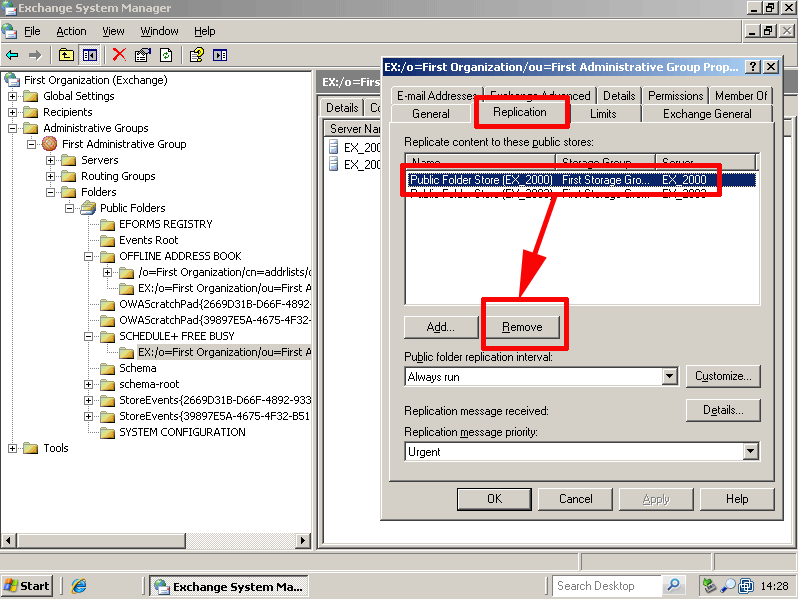
Task: Click the Remove button
Action: [522, 327]
